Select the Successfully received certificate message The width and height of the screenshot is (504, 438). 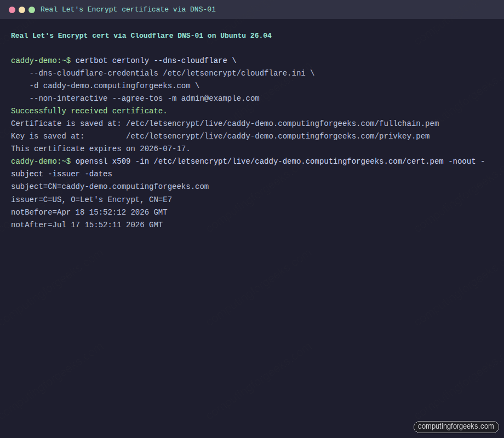tap(88, 111)
